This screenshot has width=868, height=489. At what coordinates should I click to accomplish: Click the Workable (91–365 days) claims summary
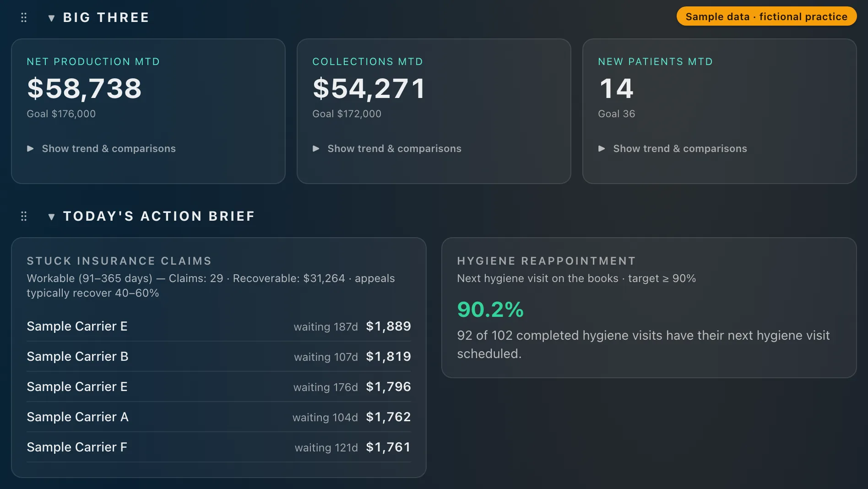[x=211, y=286]
